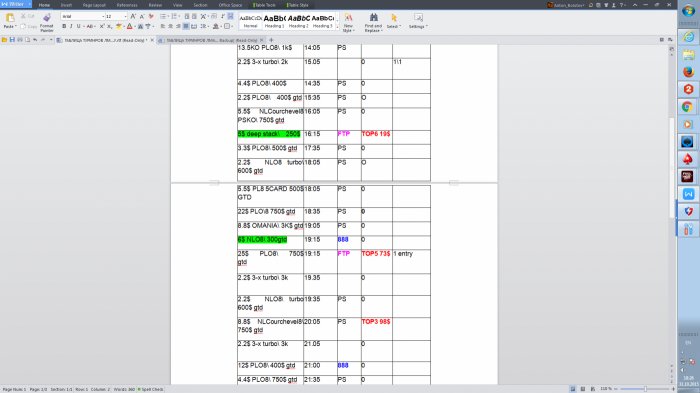Open Firefox from the Windows taskbar
Image resolution: width=700 pixels, height=393 pixels.
pos(688,71)
